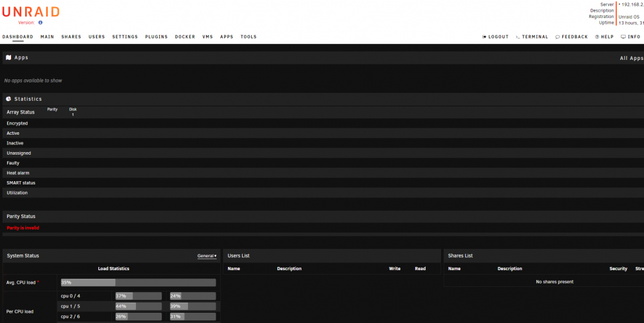Click the 'cpu 1 / 5' label
The image size is (644, 323).
[x=70, y=306]
